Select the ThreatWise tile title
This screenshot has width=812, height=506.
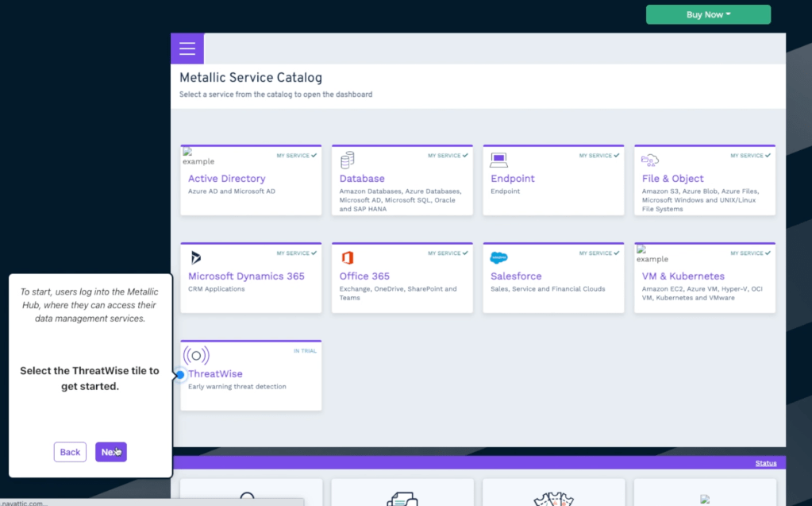tap(215, 374)
